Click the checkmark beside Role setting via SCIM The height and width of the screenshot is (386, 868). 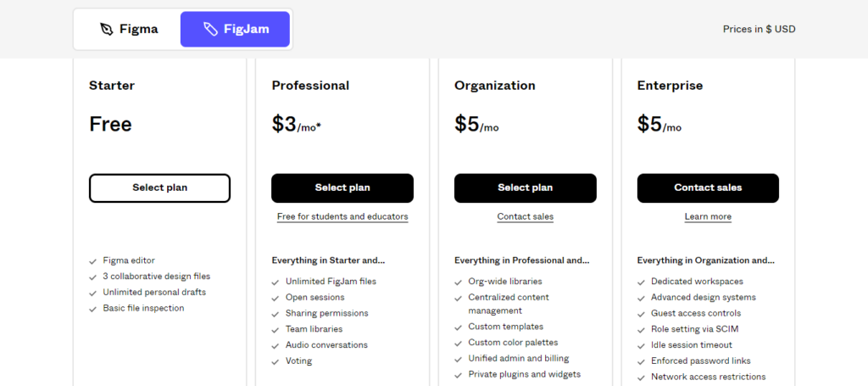click(x=642, y=329)
